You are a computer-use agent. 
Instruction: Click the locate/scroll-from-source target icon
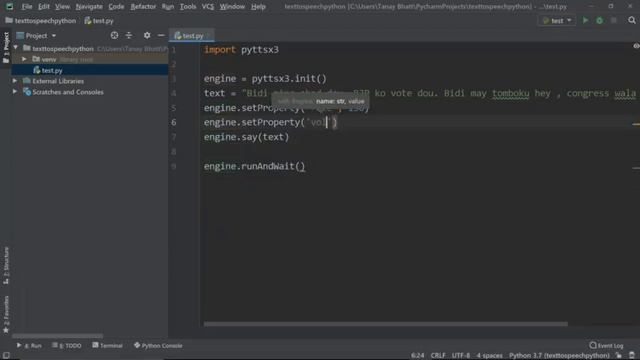[x=114, y=36]
